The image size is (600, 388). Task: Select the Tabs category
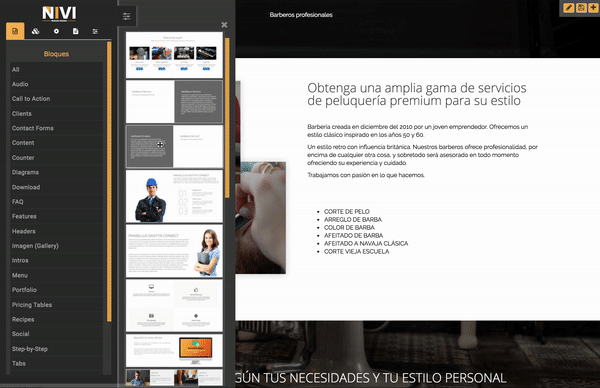[56, 364]
